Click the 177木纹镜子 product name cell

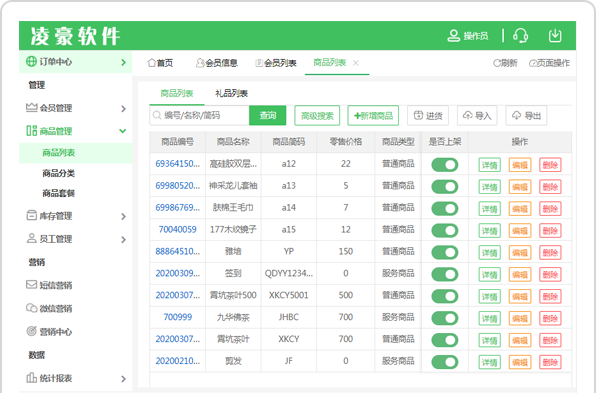pos(233,229)
